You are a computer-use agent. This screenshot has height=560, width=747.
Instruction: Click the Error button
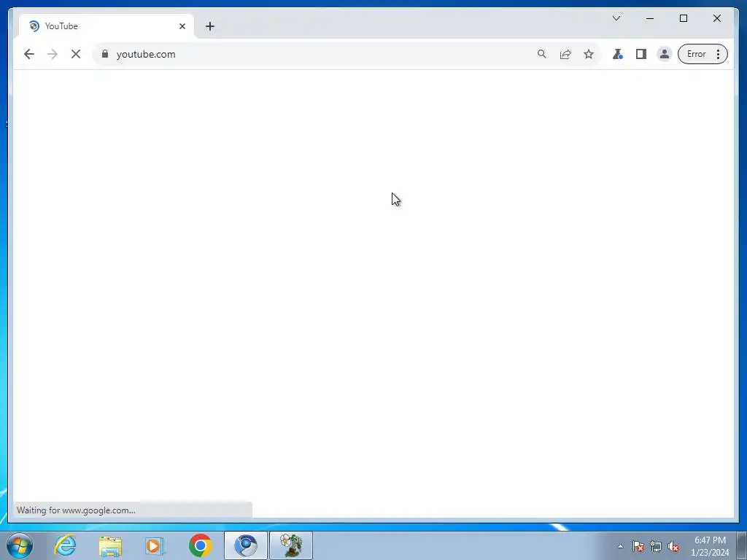(x=696, y=54)
